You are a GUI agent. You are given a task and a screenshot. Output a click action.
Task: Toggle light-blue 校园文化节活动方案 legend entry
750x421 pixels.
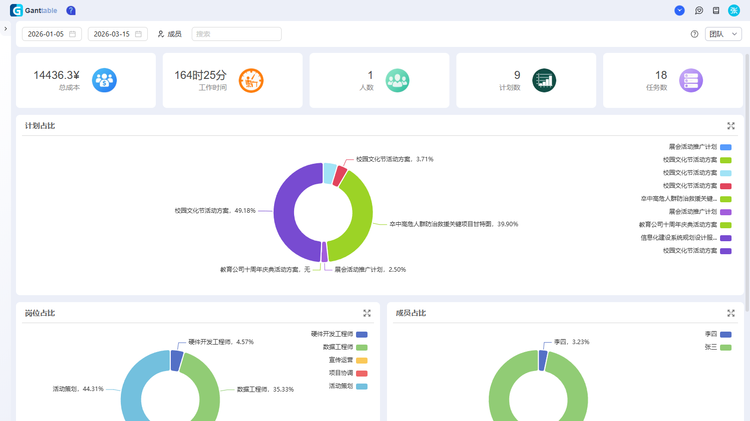click(x=697, y=173)
